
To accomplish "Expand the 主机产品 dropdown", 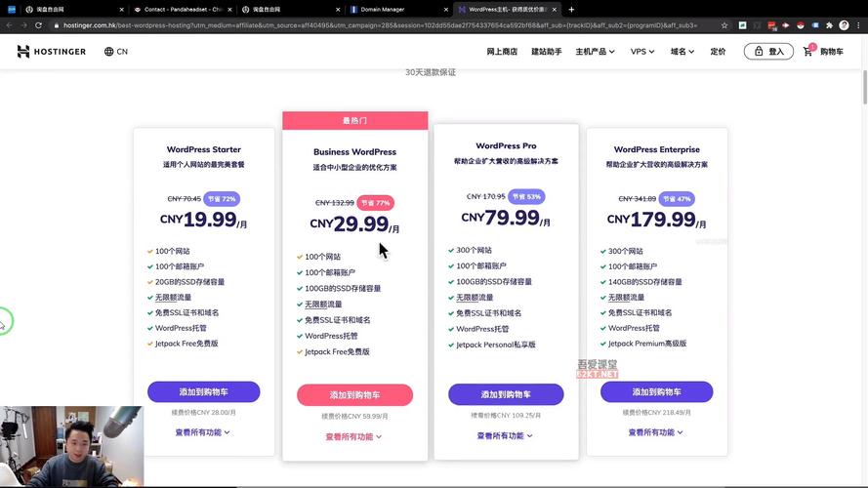I will (595, 52).
